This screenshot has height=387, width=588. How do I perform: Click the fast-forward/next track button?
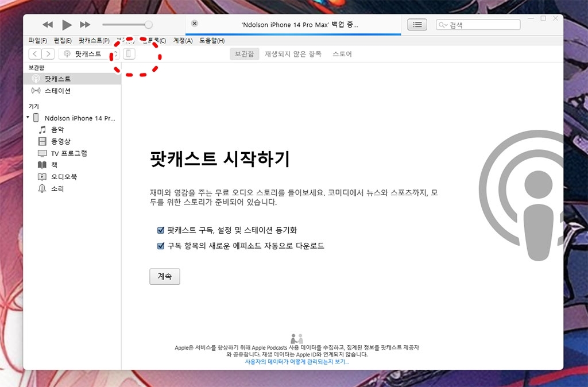[85, 25]
